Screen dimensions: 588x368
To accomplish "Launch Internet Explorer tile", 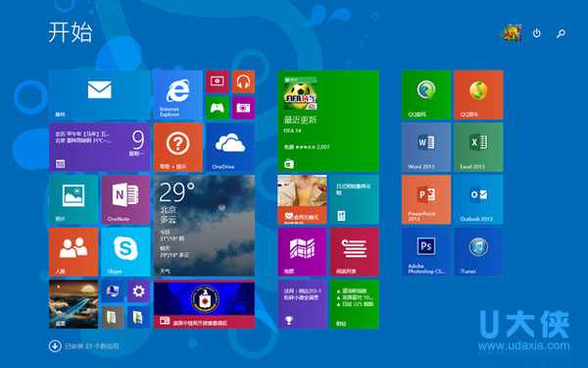I will (177, 95).
